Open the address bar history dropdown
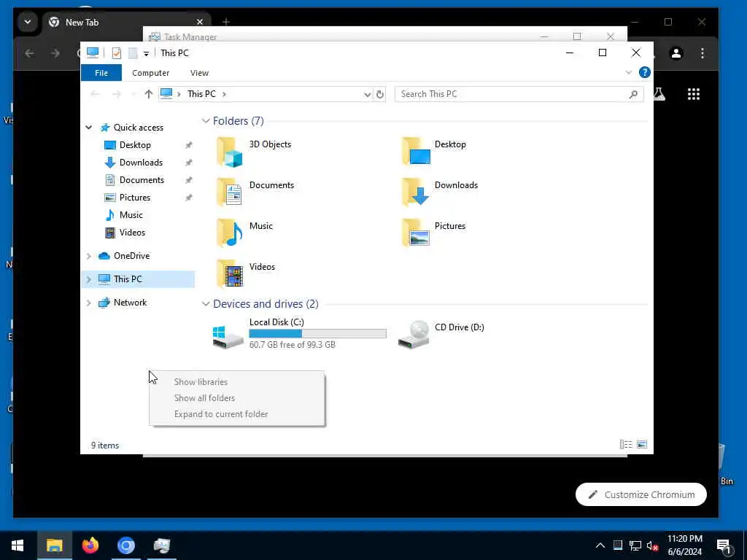Image resolution: width=747 pixels, height=560 pixels. [368, 94]
